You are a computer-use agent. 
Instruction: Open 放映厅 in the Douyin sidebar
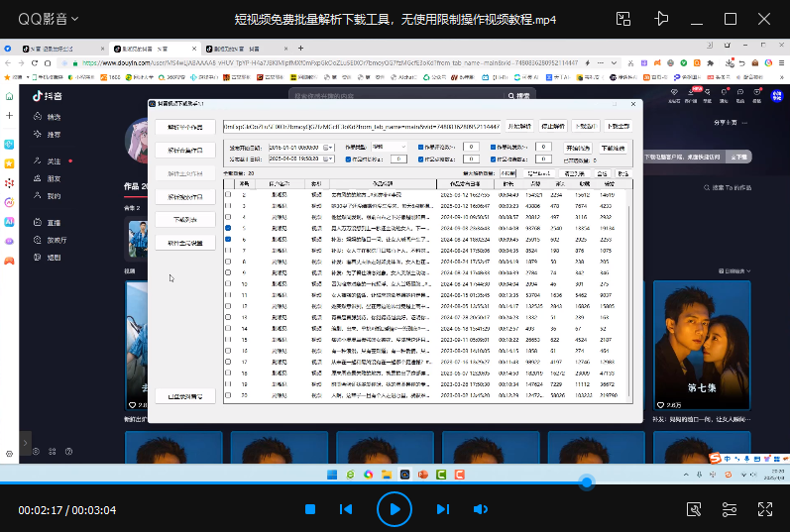50,241
